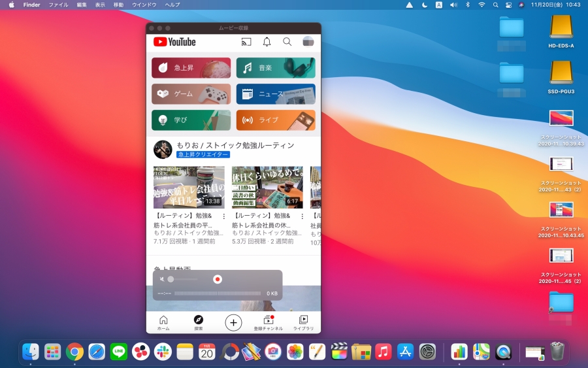This screenshot has height=368, width=588.
Task: Open the ニュース news category
Action: point(276,93)
